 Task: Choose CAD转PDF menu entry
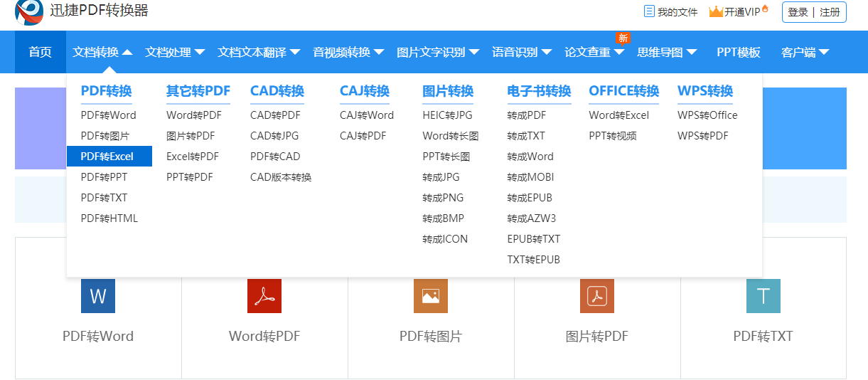coord(275,115)
